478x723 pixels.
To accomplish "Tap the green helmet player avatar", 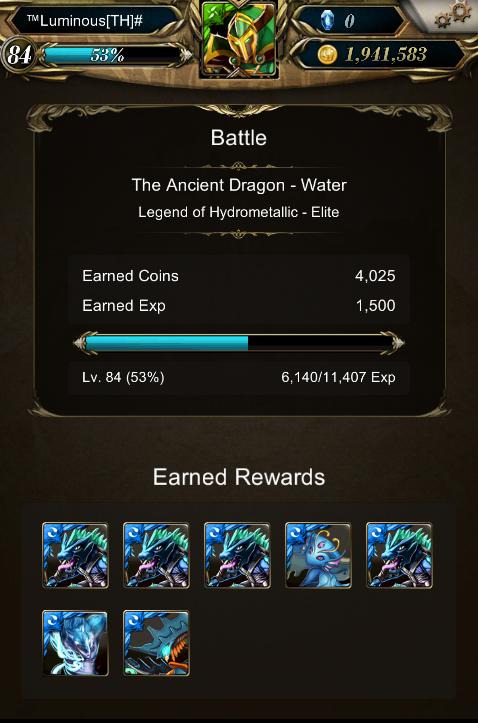I will point(239,39).
